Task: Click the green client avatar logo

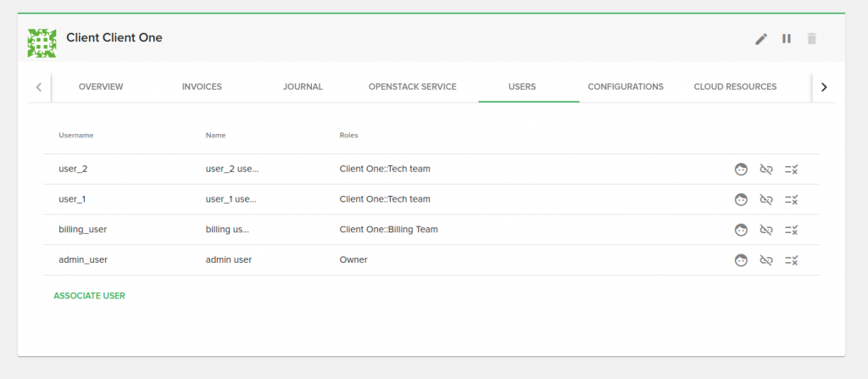Action: click(42, 43)
